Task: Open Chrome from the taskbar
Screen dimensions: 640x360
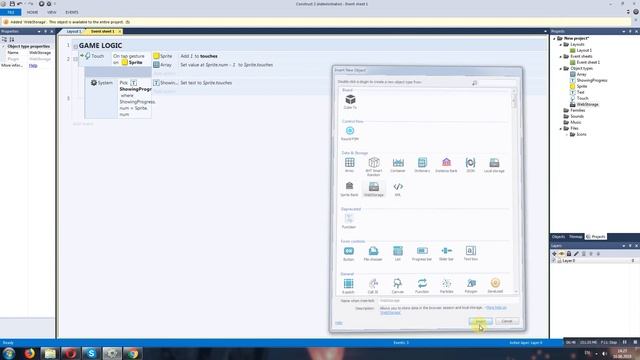Action: tap(133, 353)
